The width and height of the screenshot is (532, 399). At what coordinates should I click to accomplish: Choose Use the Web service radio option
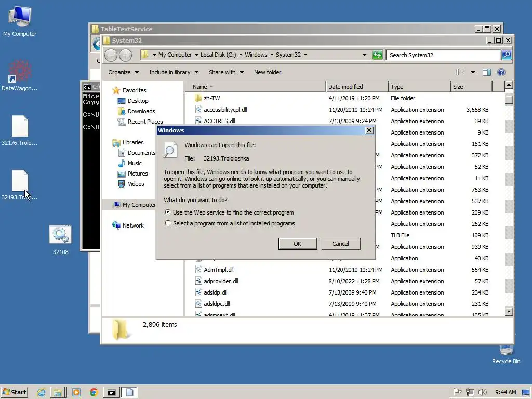click(x=168, y=212)
